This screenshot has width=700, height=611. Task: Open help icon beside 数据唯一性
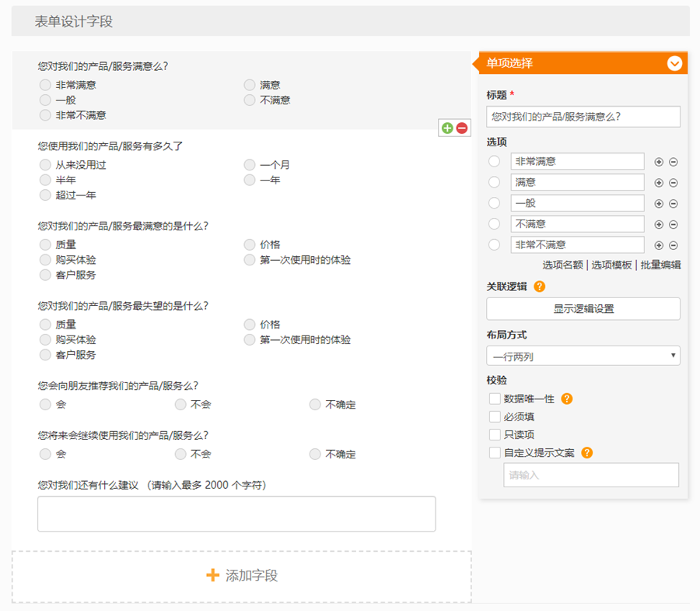(x=566, y=399)
